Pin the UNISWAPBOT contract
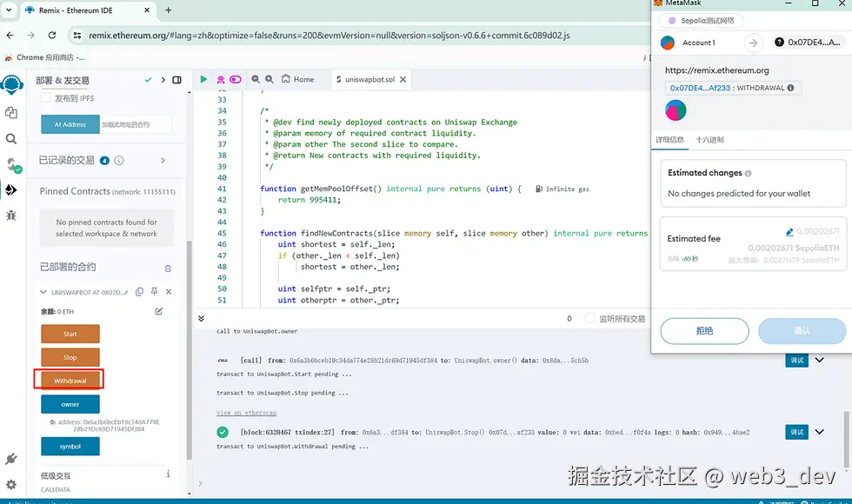The width and height of the screenshot is (852, 504). coord(155,292)
